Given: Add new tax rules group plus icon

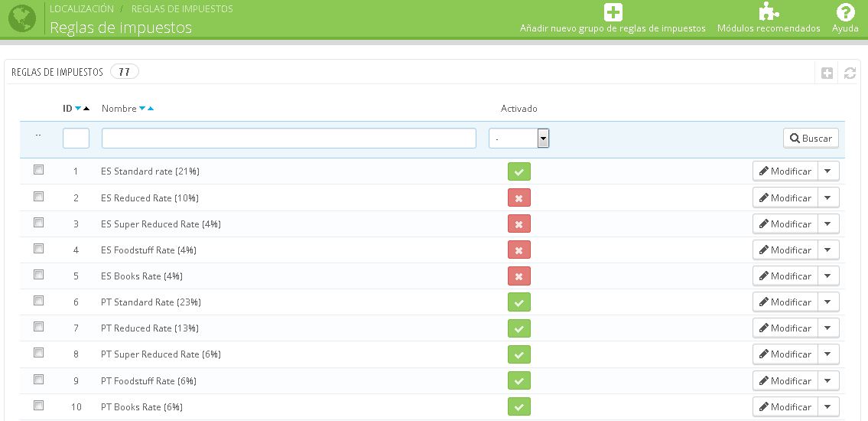Looking at the screenshot, I should pos(613,12).
